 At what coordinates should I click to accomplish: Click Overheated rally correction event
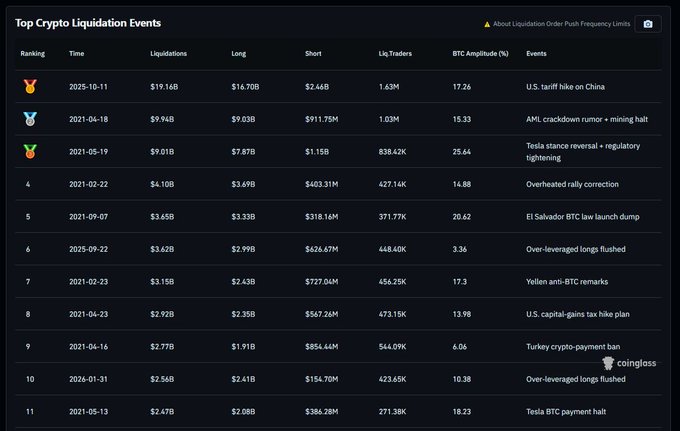572,184
